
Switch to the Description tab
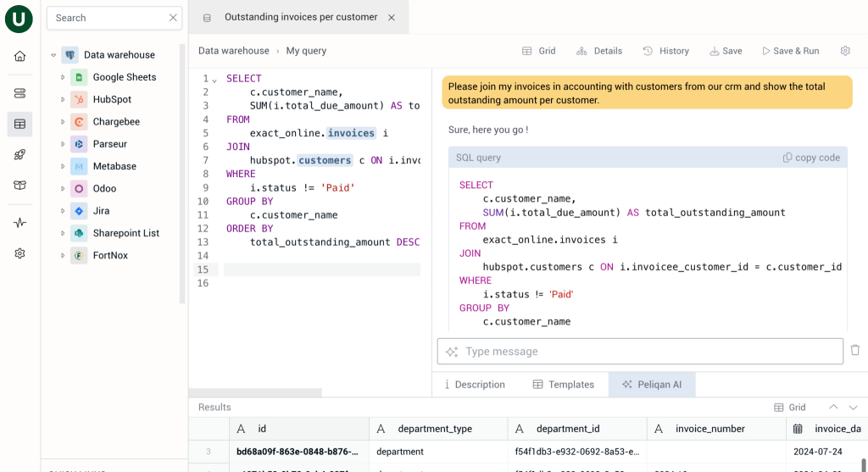[x=475, y=385]
